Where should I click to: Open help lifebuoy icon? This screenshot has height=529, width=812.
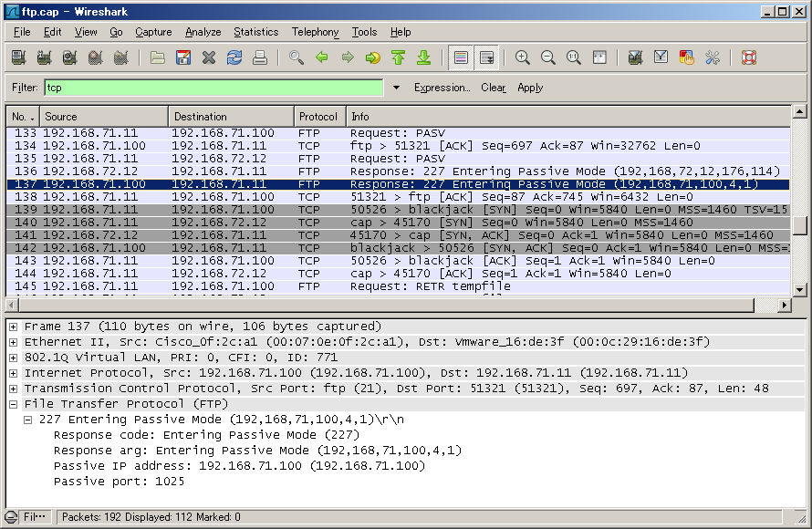pyautogui.click(x=749, y=57)
